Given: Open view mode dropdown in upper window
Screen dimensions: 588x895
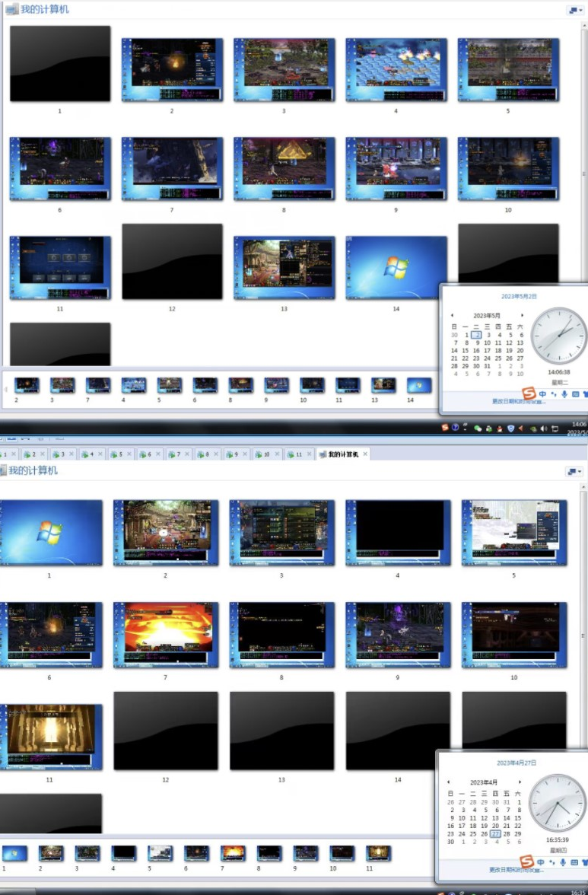Looking at the screenshot, I should (575, 11).
